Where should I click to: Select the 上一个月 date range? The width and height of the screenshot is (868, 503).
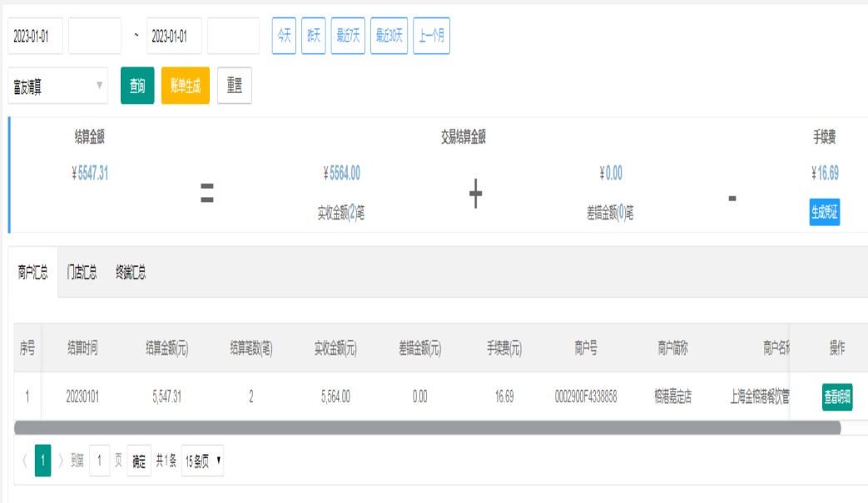click(x=431, y=36)
